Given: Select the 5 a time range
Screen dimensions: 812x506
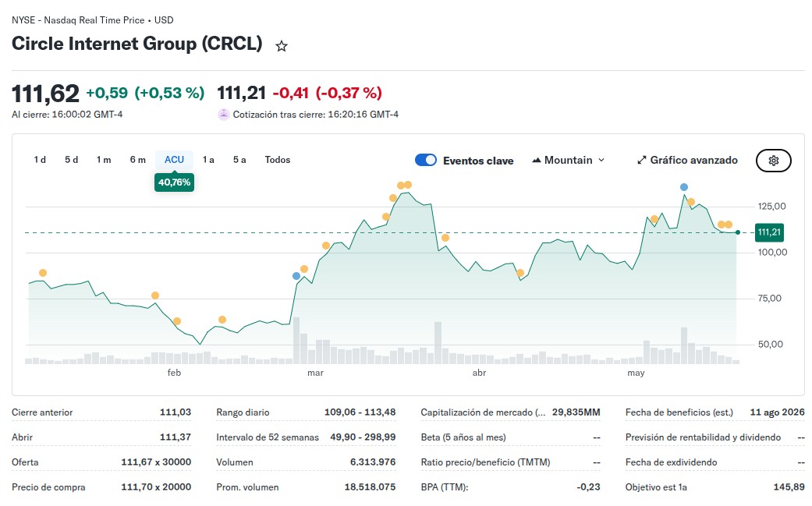Looking at the screenshot, I should [x=239, y=160].
